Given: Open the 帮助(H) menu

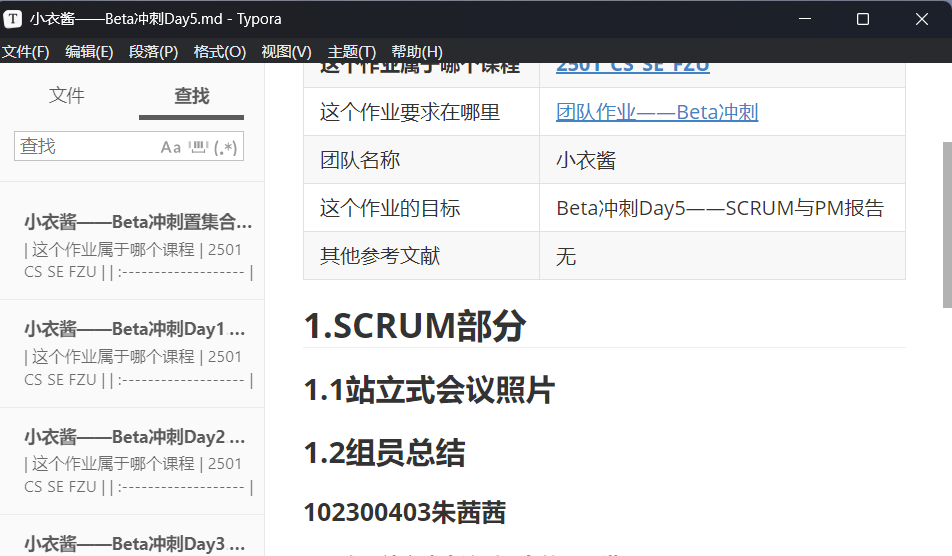Looking at the screenshot, I should coord(417,52).
